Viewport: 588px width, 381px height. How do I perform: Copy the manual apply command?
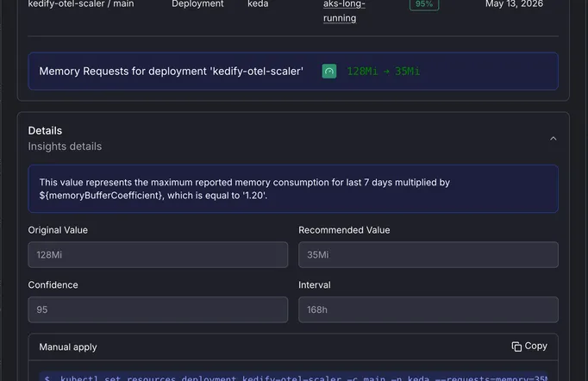point(529,347)
